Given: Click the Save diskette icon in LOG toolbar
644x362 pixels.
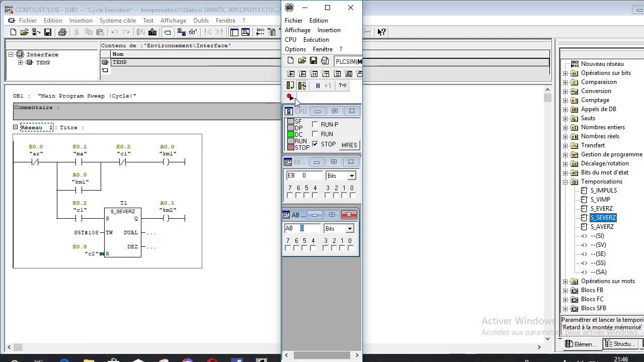Looking at the screenshot, I should click(48, 32).
